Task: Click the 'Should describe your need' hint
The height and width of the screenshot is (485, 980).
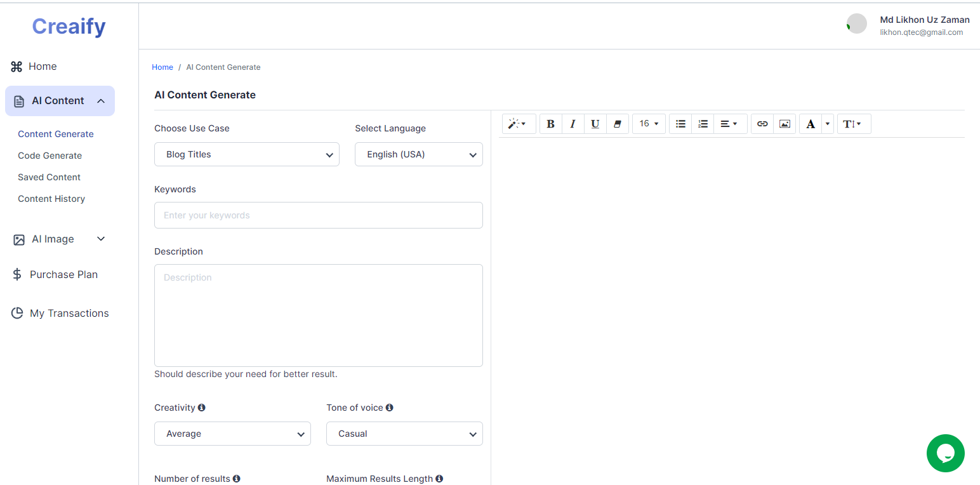Action: (x=246, y=375)
